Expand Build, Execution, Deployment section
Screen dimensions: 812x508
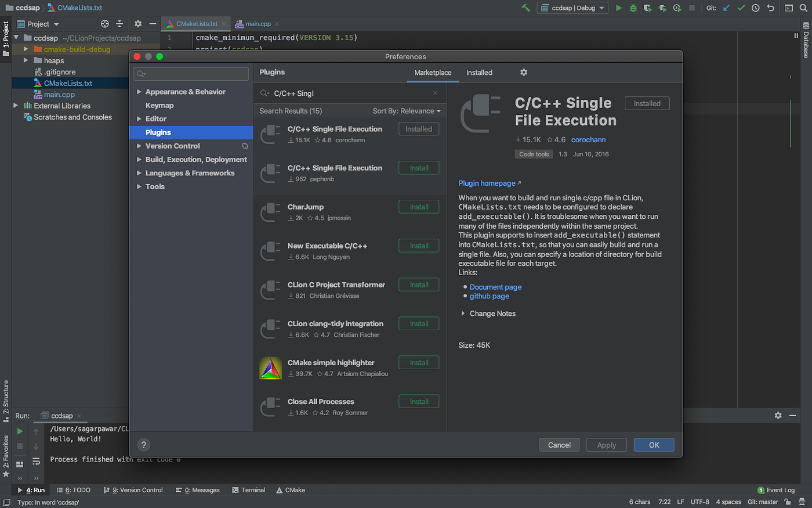click(139, 159)
